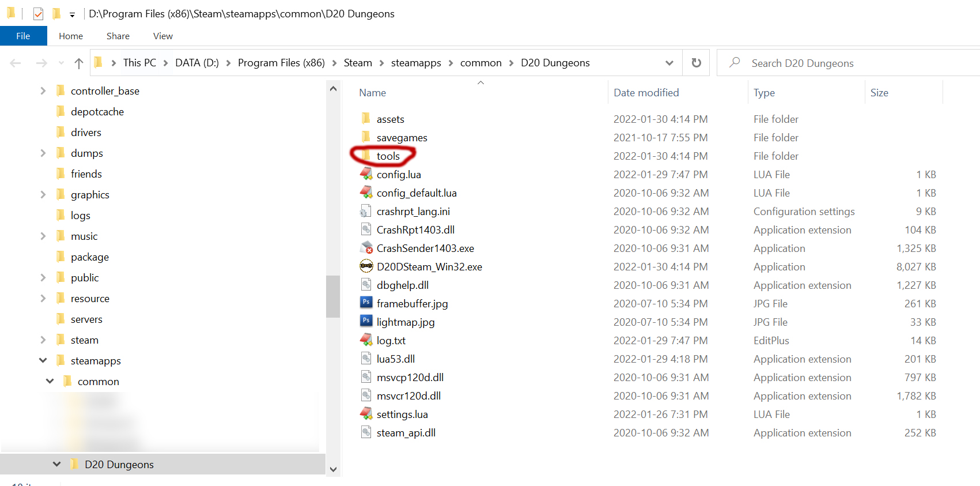Select friends folder in navigation tree
Viewport: 980px width, 486px height.
86,174
